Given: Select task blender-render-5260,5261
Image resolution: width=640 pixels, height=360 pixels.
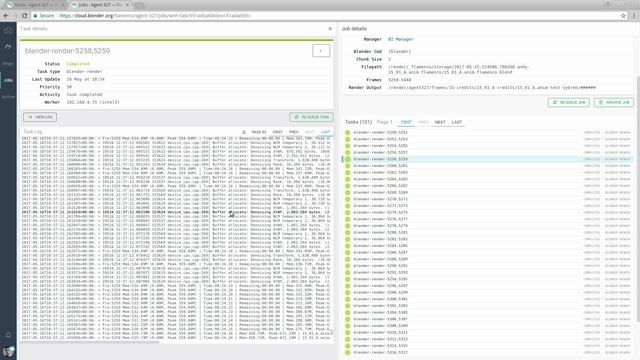Looking at the screenshot, I should [x=488, y=166].
